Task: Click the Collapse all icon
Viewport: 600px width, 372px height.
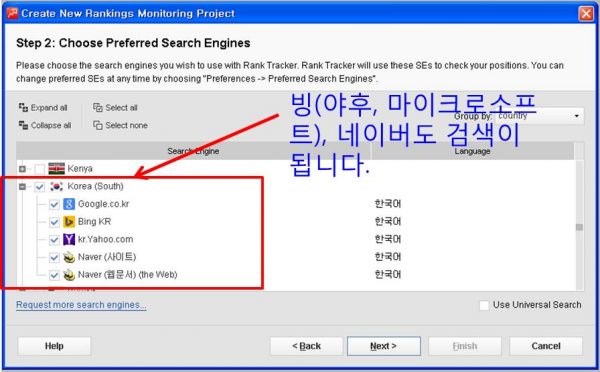Action: coord(23,125)
